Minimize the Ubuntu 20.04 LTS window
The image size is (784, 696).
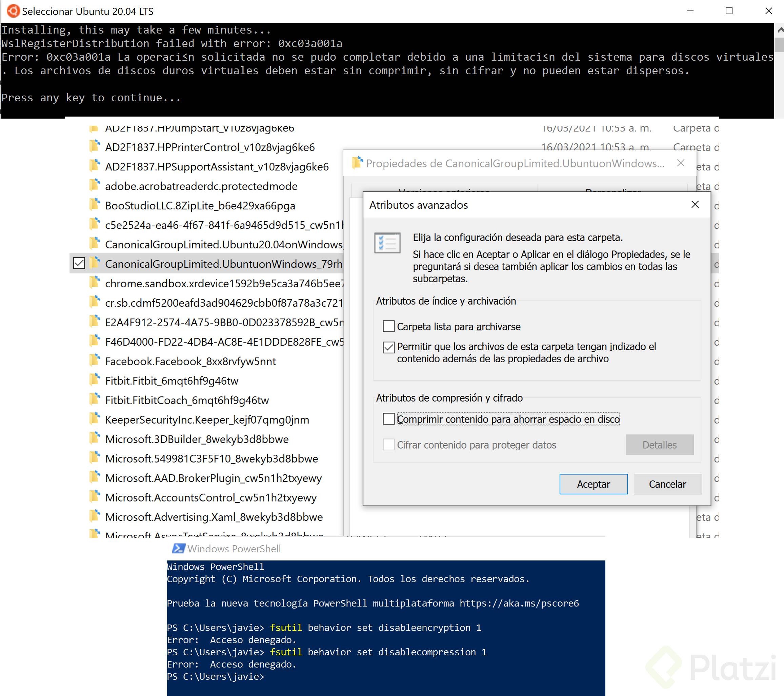[690, 11]
